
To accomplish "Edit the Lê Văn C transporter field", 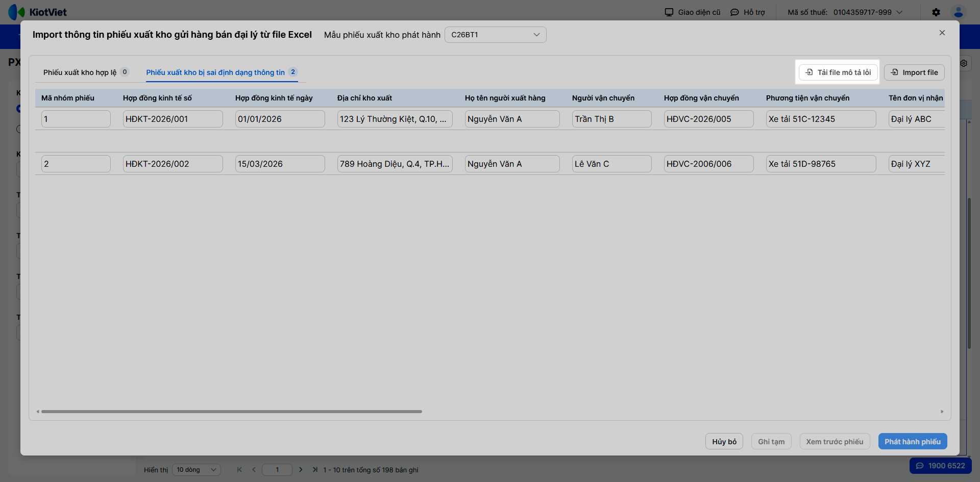I will point(612,164).
